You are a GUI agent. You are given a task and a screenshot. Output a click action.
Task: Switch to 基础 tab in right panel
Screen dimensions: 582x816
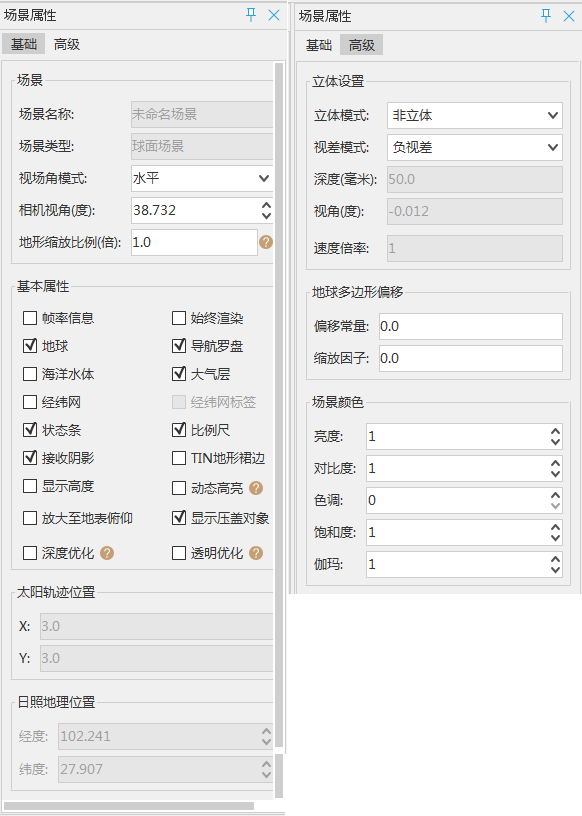click(319, 45)
